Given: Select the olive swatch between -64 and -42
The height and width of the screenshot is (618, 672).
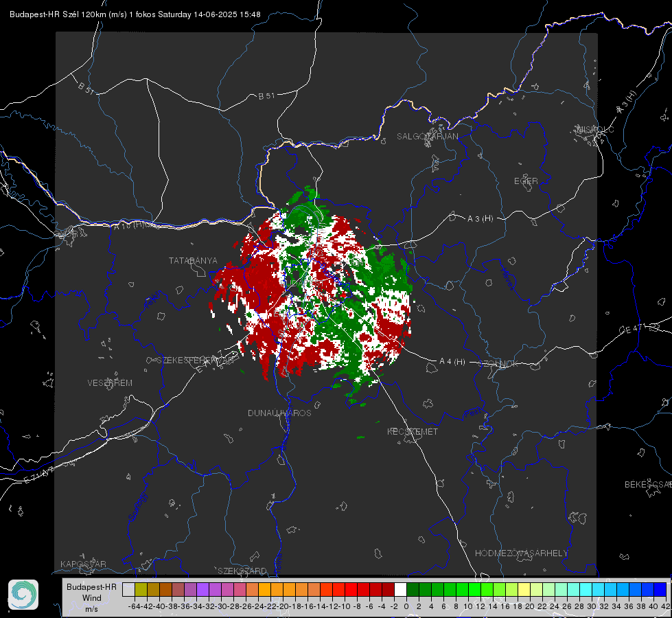Looking at the screenshot, I should (141, 589).
